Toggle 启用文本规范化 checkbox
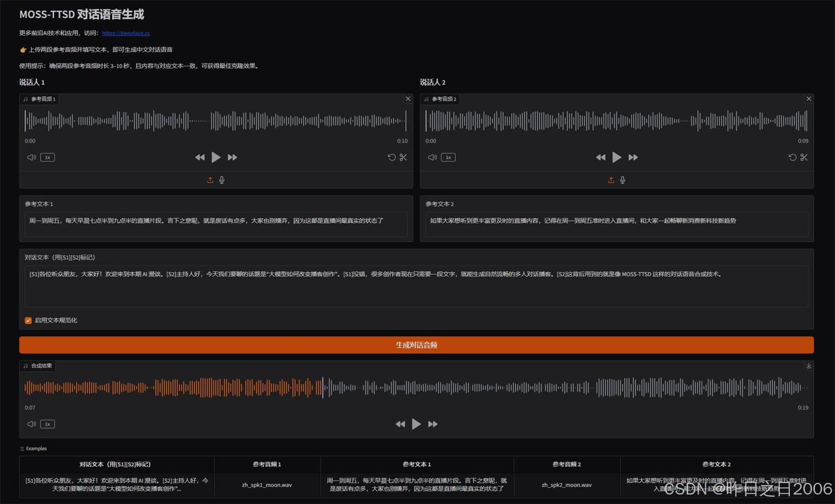 [28, 320]
